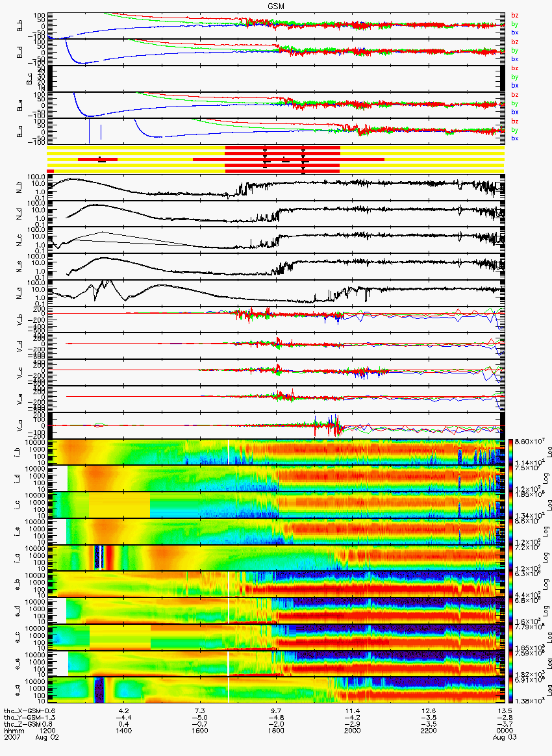
Task: Click the X-GSM value 4.2
Action: 124,711
